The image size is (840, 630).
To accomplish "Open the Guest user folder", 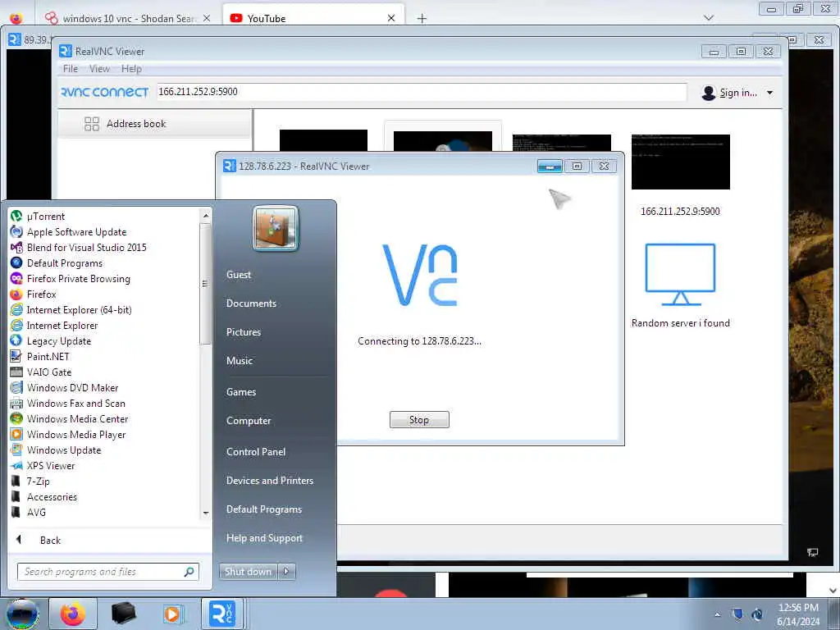I will (x=239, y=274).
